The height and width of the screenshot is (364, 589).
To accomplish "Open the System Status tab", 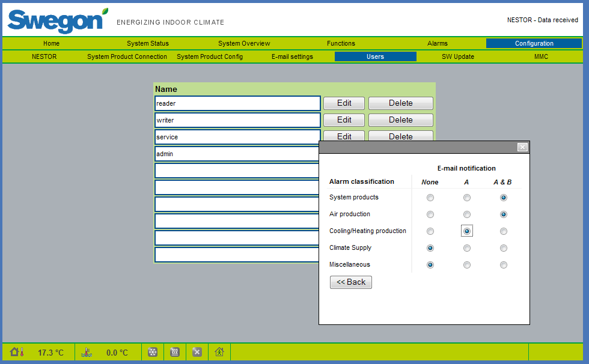I will pos(148,43).
